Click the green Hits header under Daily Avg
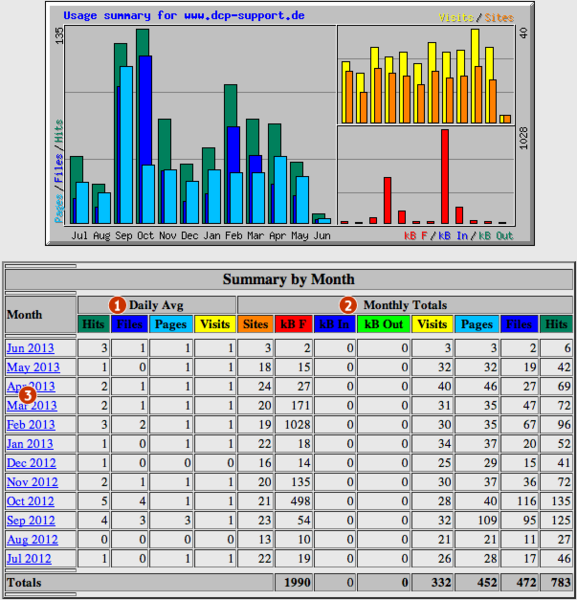The height and width of the screenshot is (600, 577). [94, 324]
